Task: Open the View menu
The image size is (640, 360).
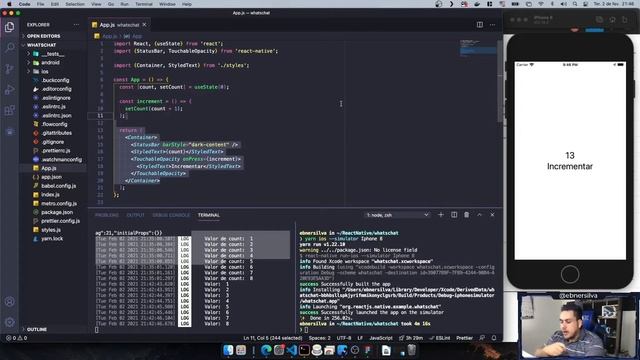Action: [96, 4]
